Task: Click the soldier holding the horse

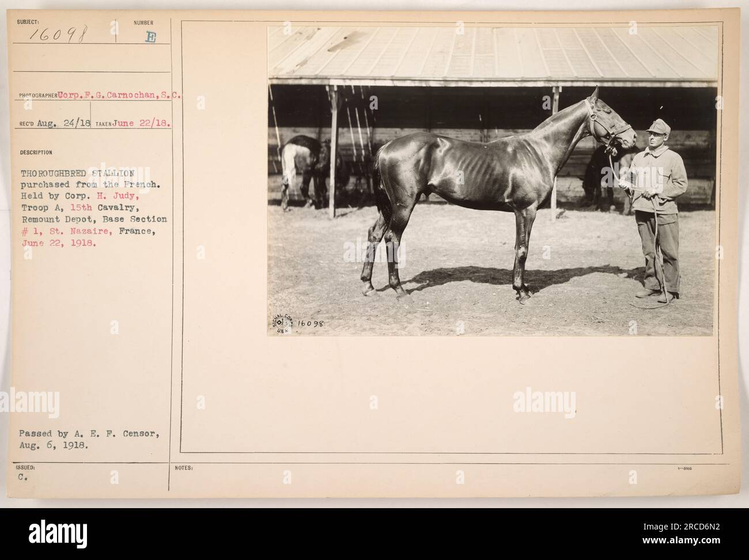Action: tap(655, 210)
